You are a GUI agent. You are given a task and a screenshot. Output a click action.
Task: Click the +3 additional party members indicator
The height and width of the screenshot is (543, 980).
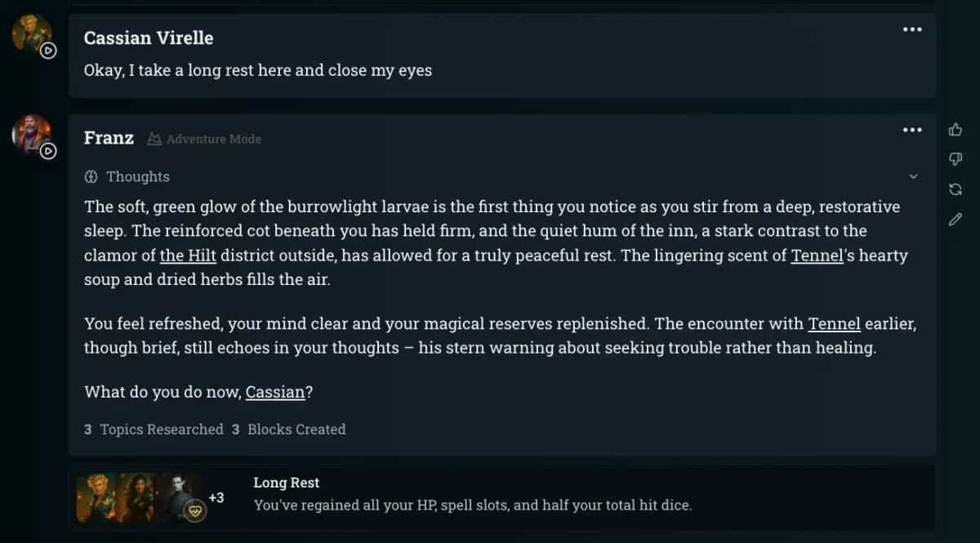pos(216,497)
